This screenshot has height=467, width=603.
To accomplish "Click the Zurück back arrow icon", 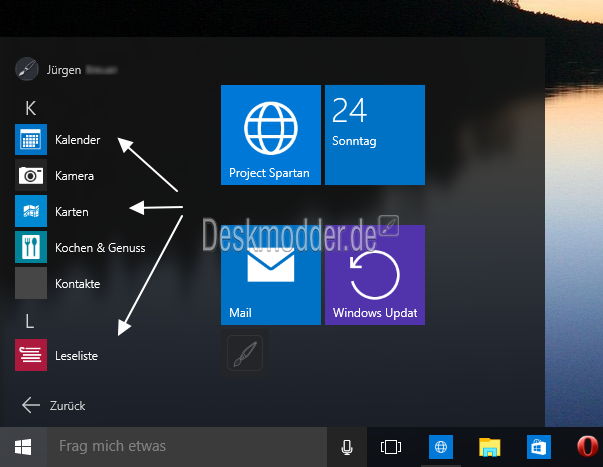I will point(31,405).
